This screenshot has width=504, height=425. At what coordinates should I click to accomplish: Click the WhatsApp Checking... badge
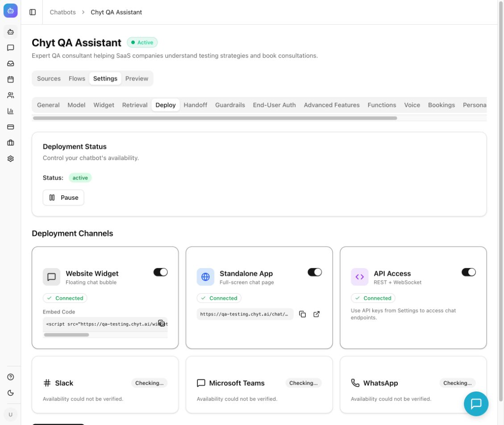[457, 383]
